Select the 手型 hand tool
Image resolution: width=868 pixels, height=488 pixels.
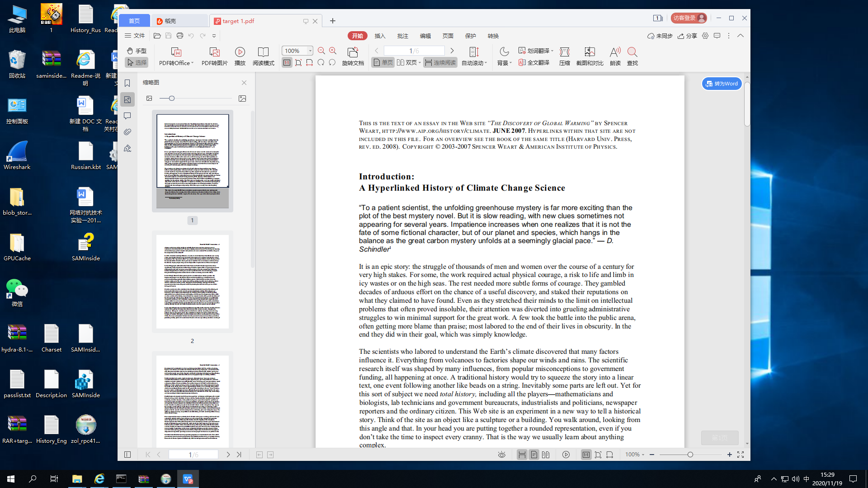[137, 51]
